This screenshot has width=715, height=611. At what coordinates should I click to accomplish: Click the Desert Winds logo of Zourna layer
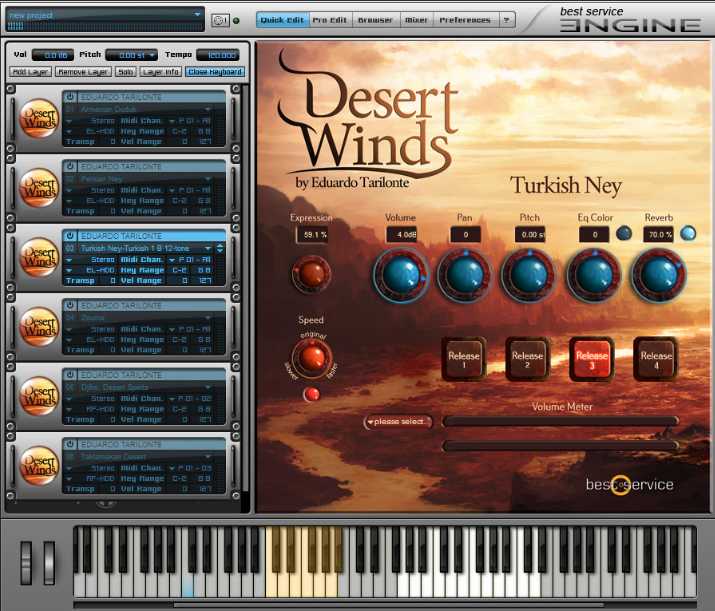pos(39,327)
